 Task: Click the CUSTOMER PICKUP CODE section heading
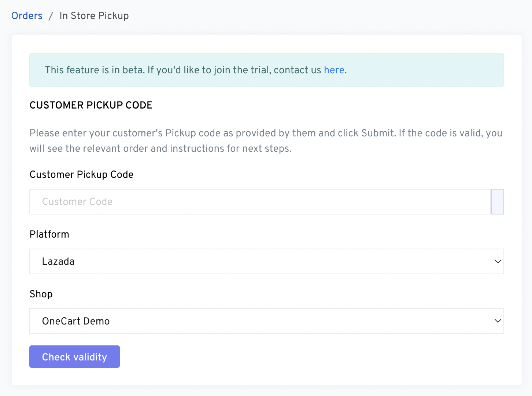click(91, 105)
